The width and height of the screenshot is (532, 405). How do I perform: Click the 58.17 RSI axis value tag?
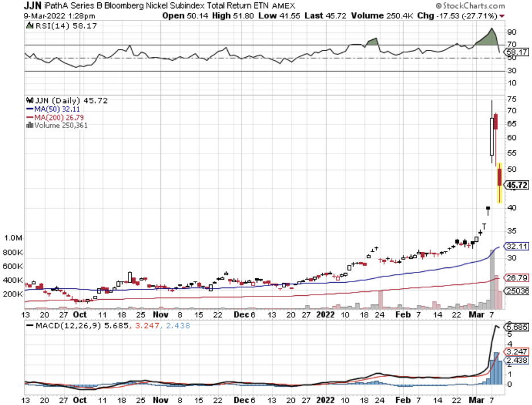coord(517,52)
